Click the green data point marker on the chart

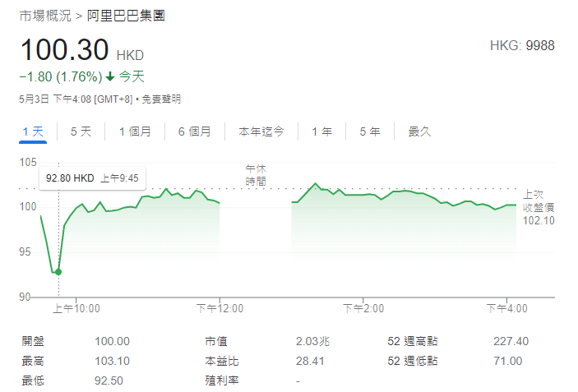(58, 272)
